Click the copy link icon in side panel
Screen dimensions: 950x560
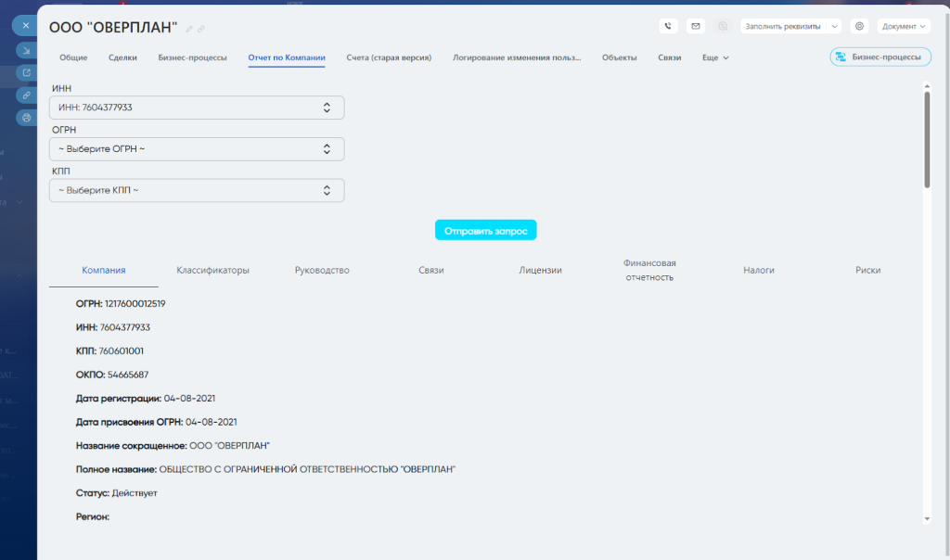coord(26,95)
